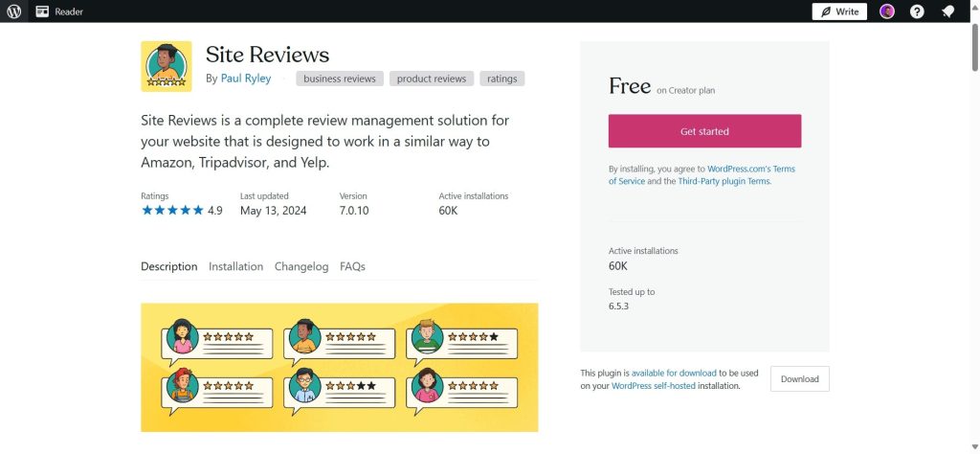The image size is (980, 454).
Task: Switch to the Installation tab
Action: [x=235, y=266]
